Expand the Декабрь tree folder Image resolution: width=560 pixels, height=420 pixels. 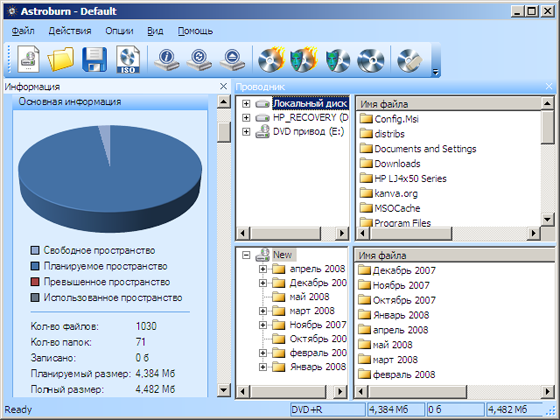tap(263, 283)
